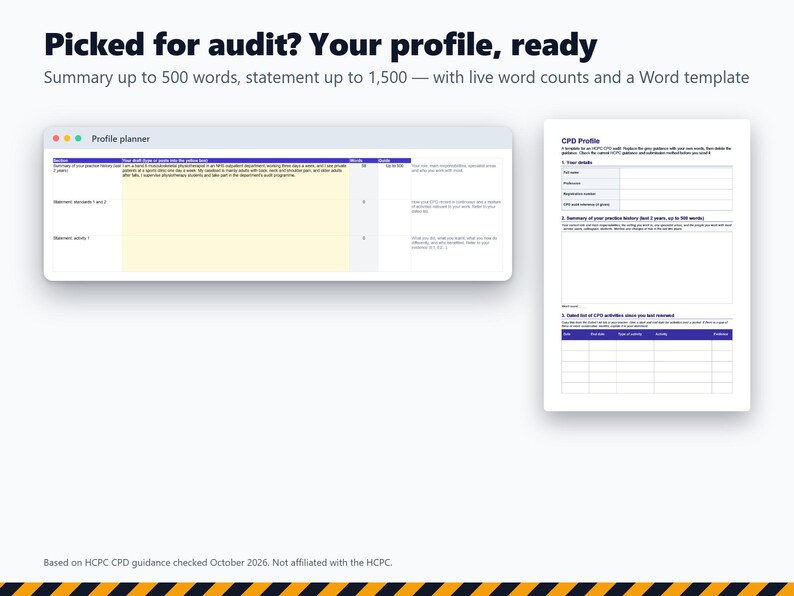
Task: Click the empty draft box for activity 1
Action: (235, 253)
